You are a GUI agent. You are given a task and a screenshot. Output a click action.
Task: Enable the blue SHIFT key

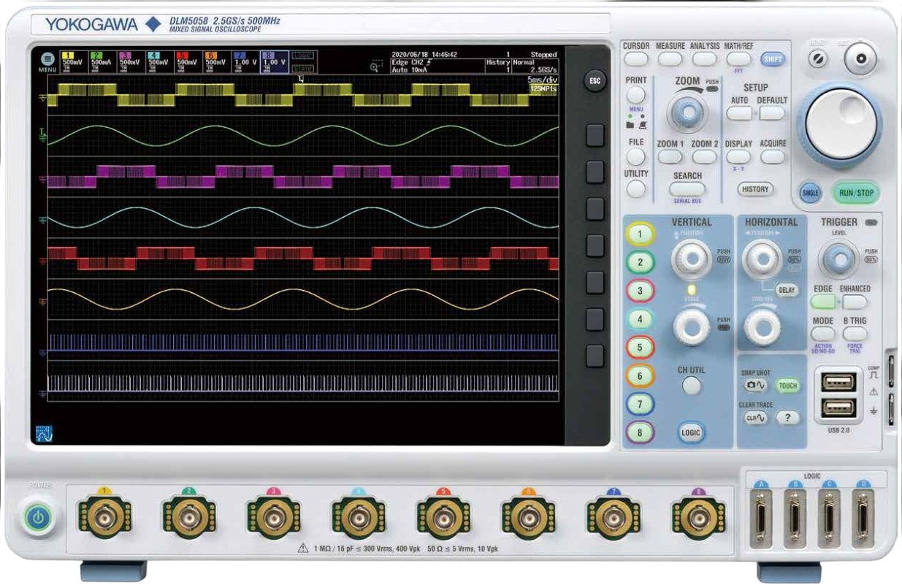771,60
